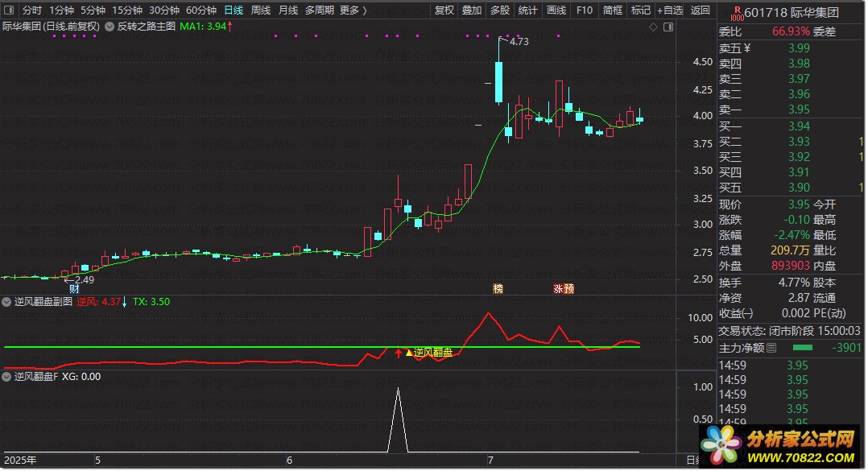This screenshot has width=868, height=471.
Task: Select the 60分钟 period tab
Action: coord(201,10)
